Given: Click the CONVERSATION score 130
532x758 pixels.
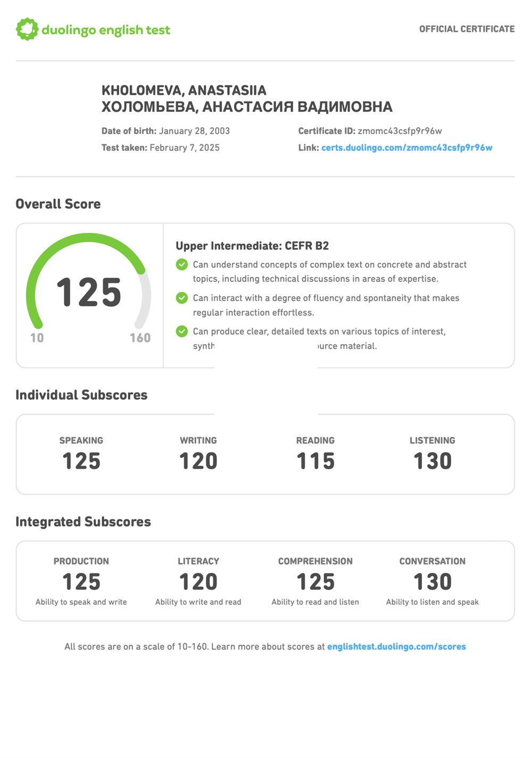Looking at the screenshot, I should (433, 582).
